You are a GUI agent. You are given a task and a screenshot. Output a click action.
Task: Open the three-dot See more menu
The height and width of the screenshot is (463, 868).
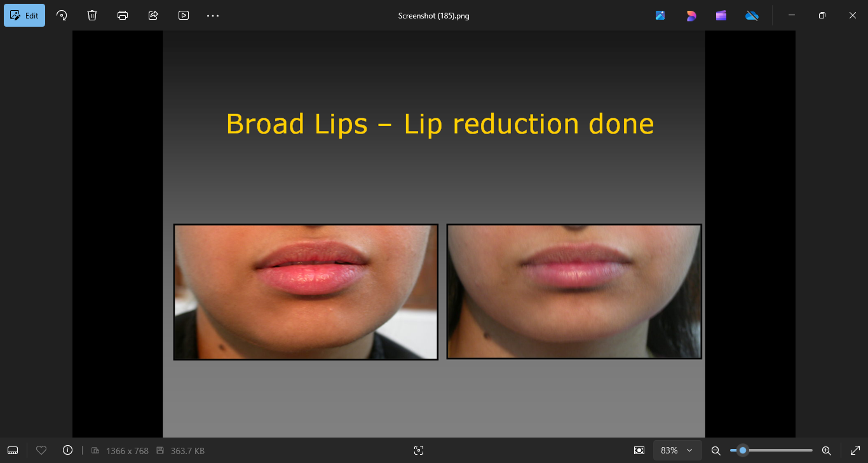click(213, 15)
